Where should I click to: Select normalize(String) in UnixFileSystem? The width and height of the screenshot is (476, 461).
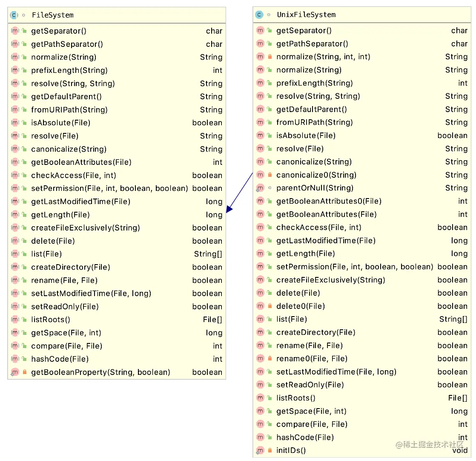pos(309,70)
